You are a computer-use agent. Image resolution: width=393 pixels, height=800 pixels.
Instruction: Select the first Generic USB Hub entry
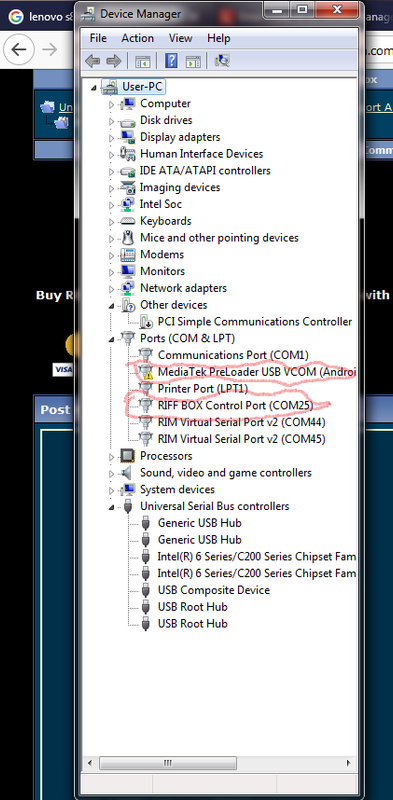click(x=200, y=523)
